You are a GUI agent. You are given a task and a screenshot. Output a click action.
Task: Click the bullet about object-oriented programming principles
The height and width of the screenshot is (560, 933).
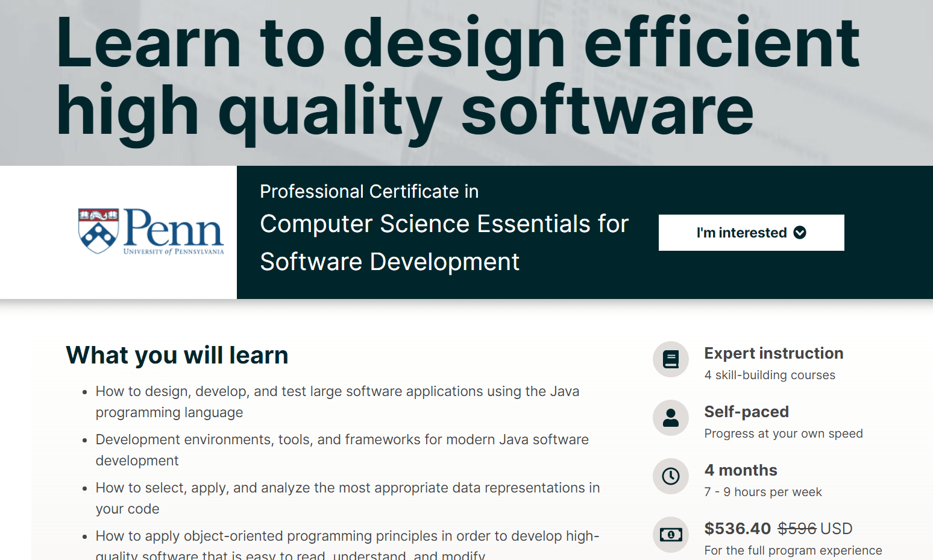(347, 546)
